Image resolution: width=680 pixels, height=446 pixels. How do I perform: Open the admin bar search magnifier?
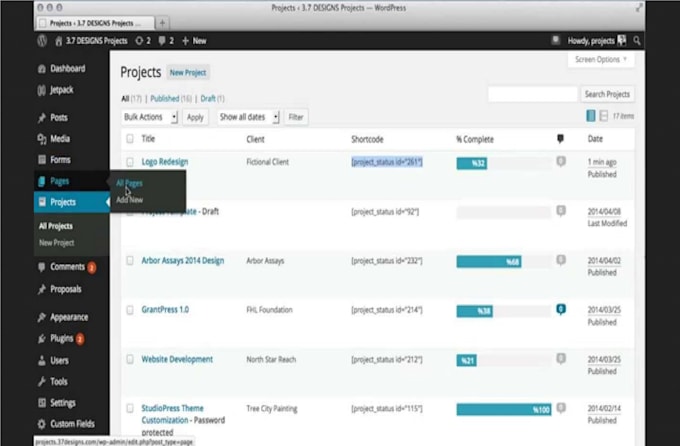point(637,41)
